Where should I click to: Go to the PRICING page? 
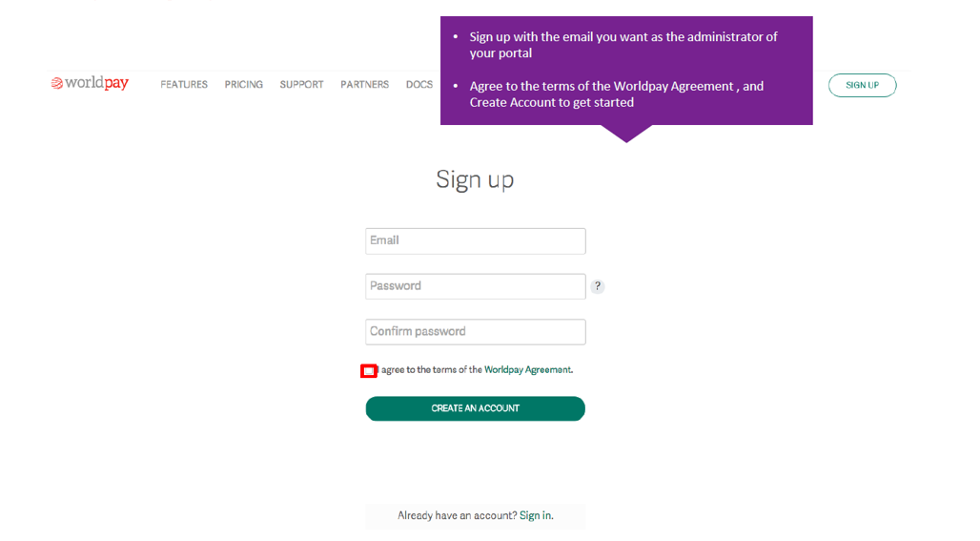click(244, 84)
